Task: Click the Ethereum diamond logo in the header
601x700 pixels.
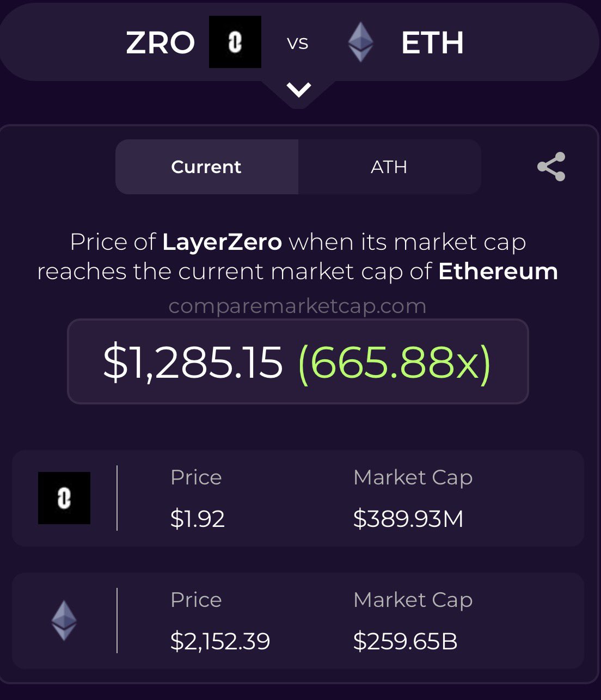Action: tap(360, 42)
